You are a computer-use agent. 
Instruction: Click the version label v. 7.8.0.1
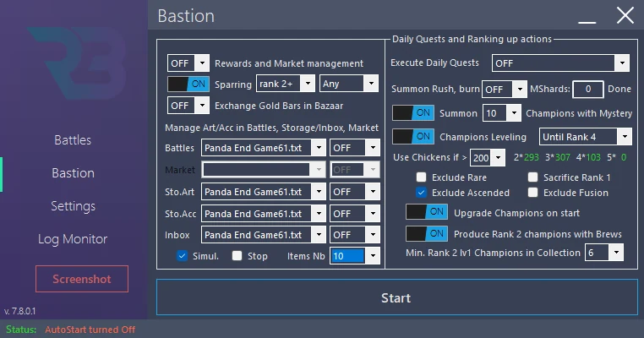click(19, 311)
